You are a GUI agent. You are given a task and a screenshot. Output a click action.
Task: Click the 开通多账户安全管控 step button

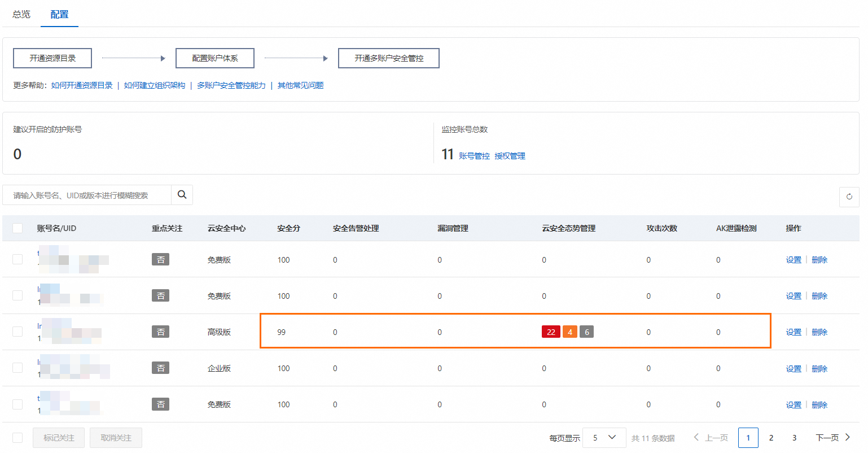(389, 58)
